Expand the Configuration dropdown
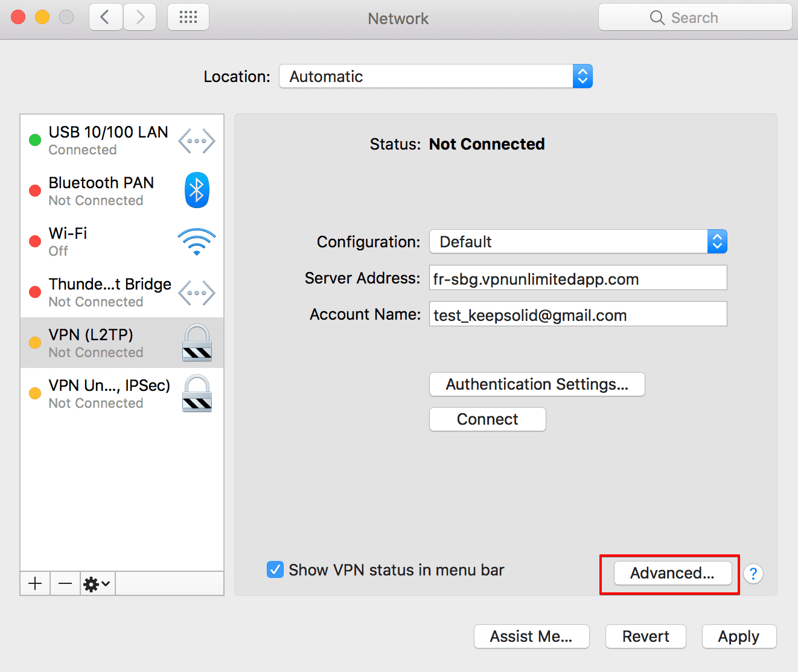Image resolution: width=798 pixels, height=672 pixels. 578,242
